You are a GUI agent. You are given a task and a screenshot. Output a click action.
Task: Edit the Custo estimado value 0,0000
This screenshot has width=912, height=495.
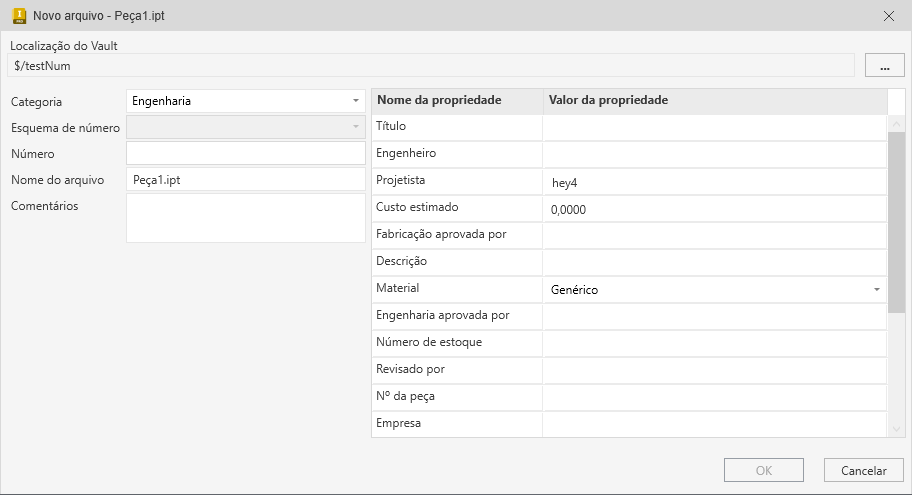pyautogui.click(x=714, y=209)
